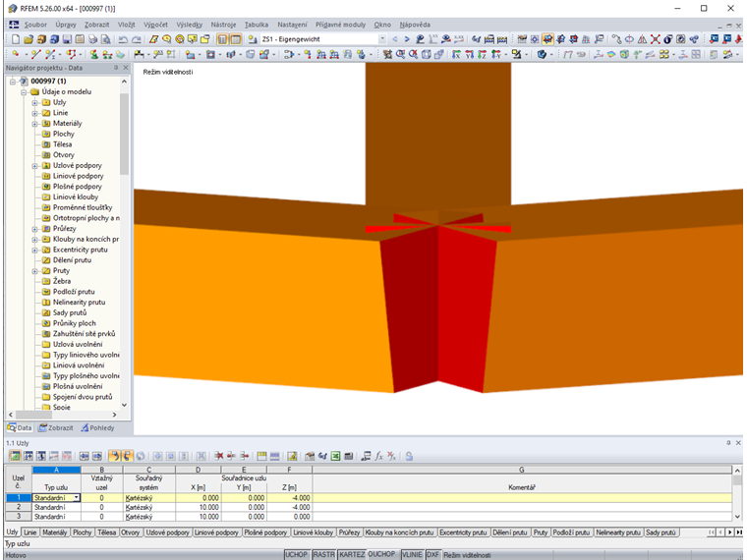The height and width of the screenshot is (560, 747).
Task: Switch to the Pohledy navigator tab
Action: (x=97, y=427)
